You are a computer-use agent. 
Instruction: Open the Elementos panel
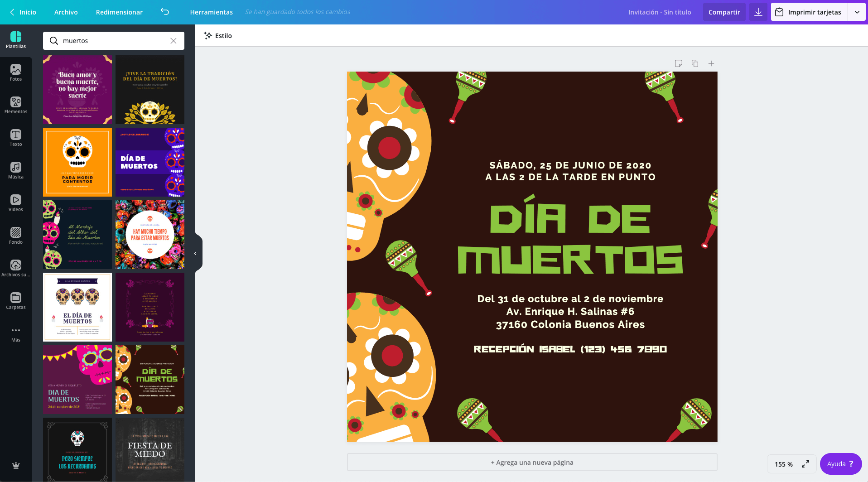click(16, 105)
